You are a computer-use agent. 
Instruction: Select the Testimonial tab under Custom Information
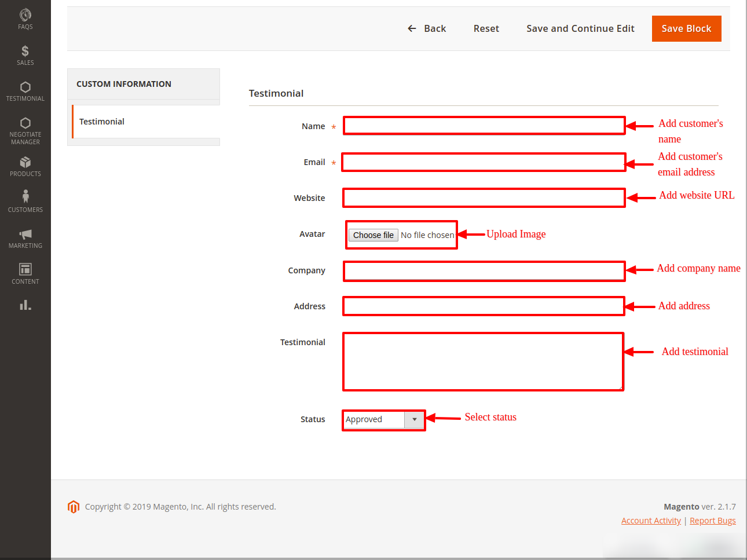102,122
